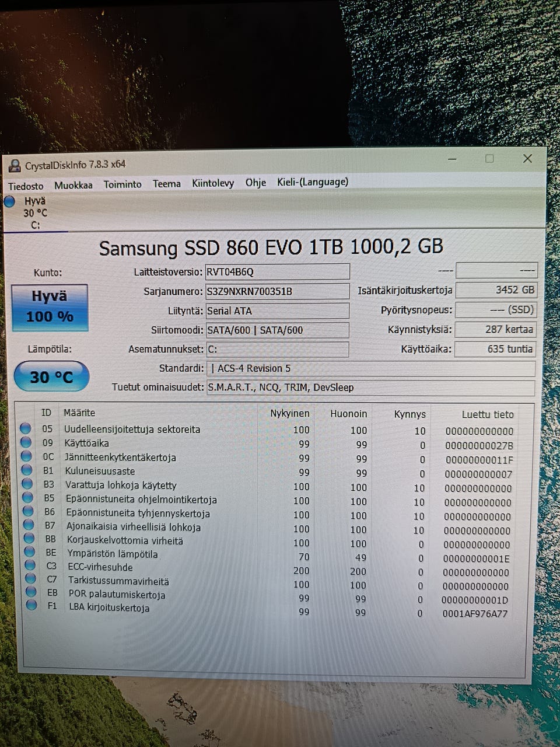The image size is (560, 747).
Task: Click the Sarjanumero serial number field
Action: tap(278, 291)
